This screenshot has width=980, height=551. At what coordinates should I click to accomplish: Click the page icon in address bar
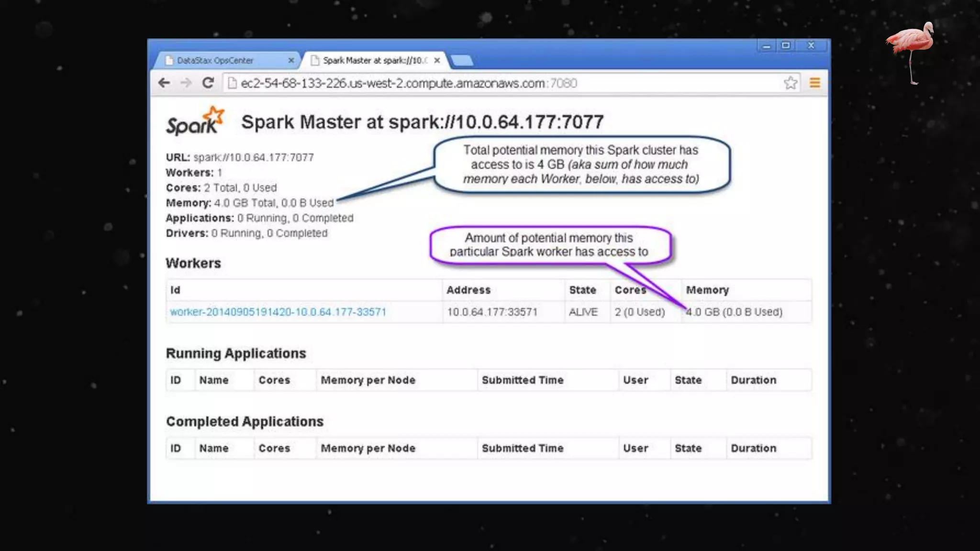click(x=232, y=83)
